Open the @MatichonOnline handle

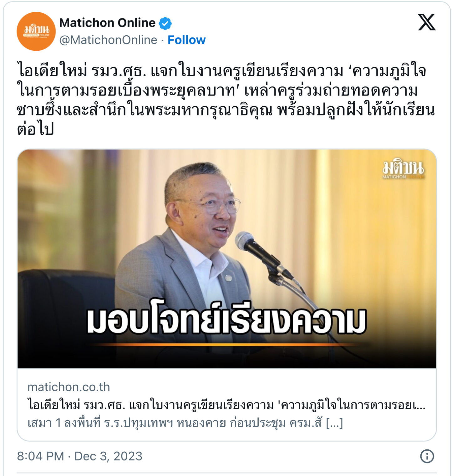click(x=108, y=40)
